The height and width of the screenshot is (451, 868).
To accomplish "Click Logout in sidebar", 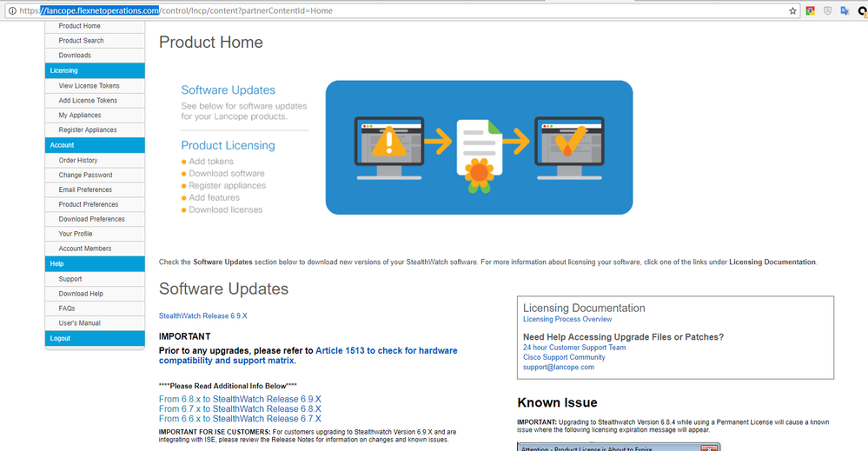I will 95,338.
